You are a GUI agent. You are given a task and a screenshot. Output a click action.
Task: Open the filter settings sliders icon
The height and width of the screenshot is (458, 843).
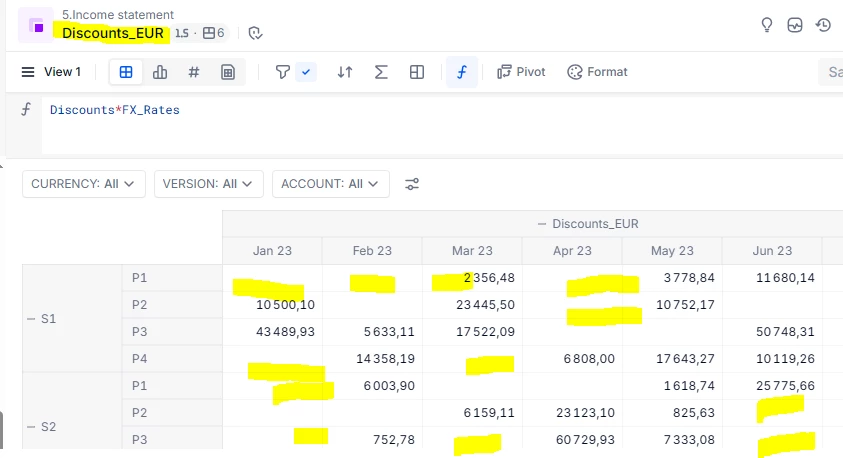point(412,184)
